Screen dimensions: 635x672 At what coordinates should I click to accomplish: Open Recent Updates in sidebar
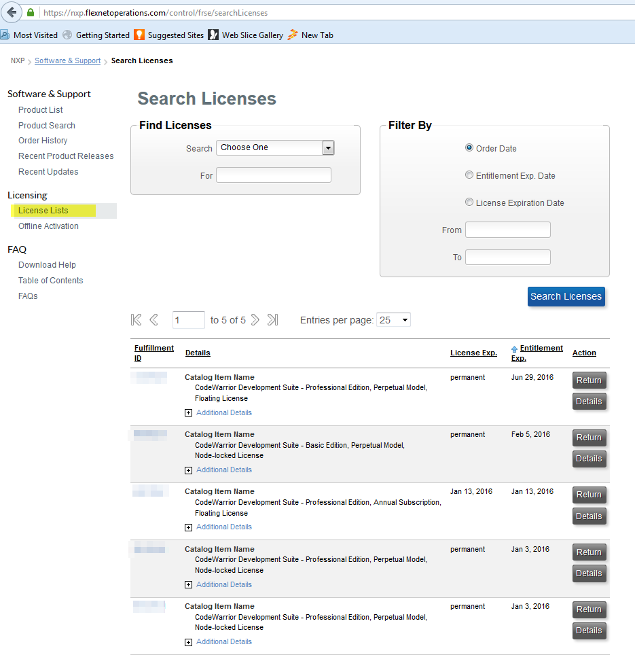click(48, 171)
